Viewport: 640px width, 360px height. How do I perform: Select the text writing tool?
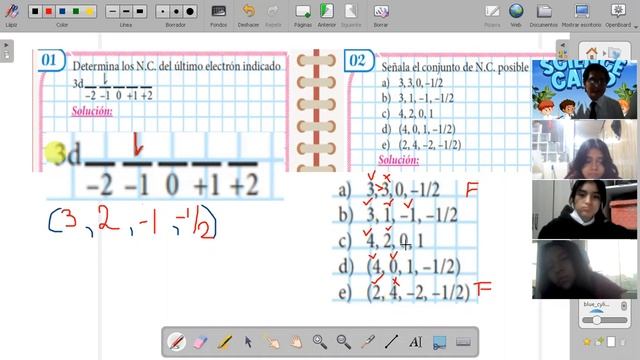(416, 342)
